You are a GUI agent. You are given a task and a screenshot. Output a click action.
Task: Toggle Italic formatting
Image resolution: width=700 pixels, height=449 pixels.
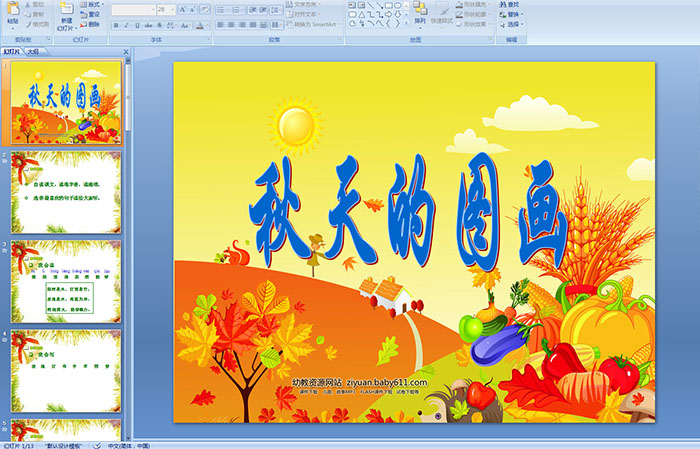click(x=126, y=25)
